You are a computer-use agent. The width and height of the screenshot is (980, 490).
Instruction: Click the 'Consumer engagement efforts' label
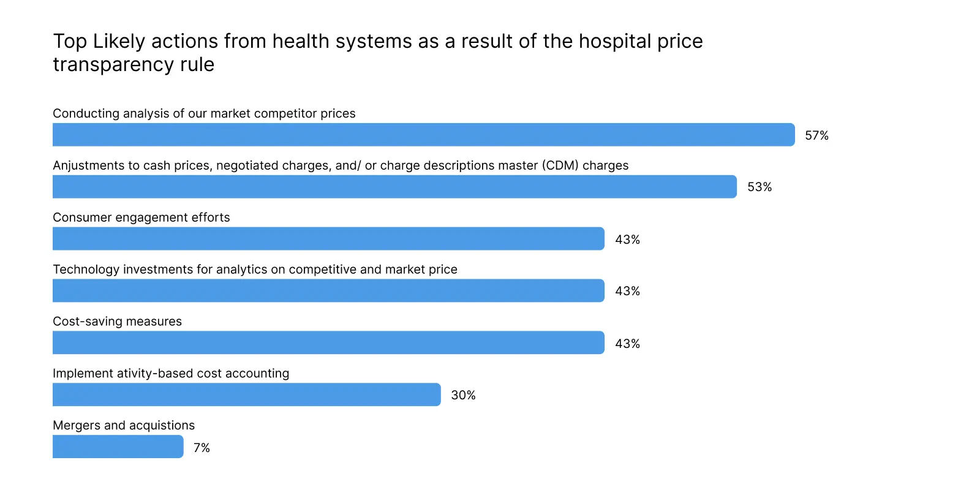[141, 217]
